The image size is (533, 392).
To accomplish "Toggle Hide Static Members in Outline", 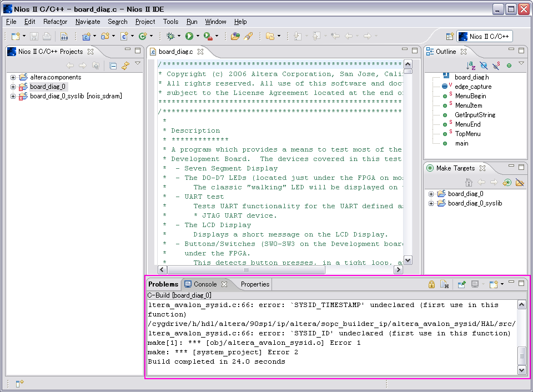I will [496, 66].
